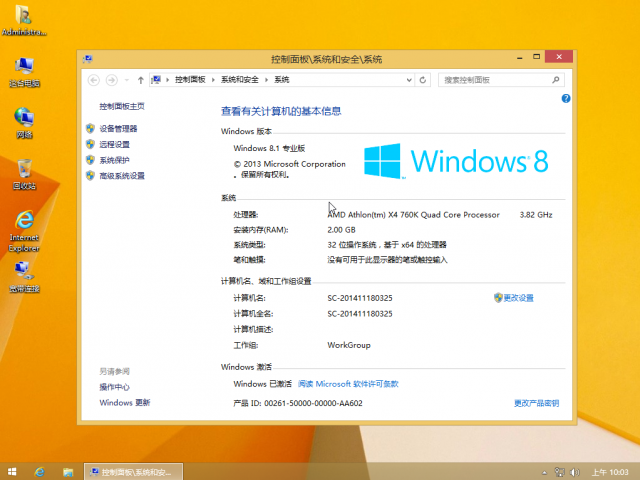The height and width of the screenshot is (480, 640).
Task: Launch Internet Explorer from desktop
Action: pos(24,231)
